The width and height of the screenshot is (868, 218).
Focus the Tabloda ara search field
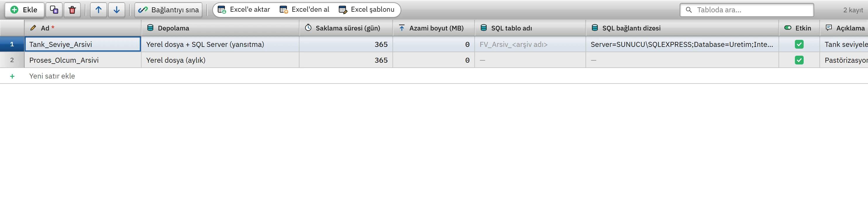[747, 10]
